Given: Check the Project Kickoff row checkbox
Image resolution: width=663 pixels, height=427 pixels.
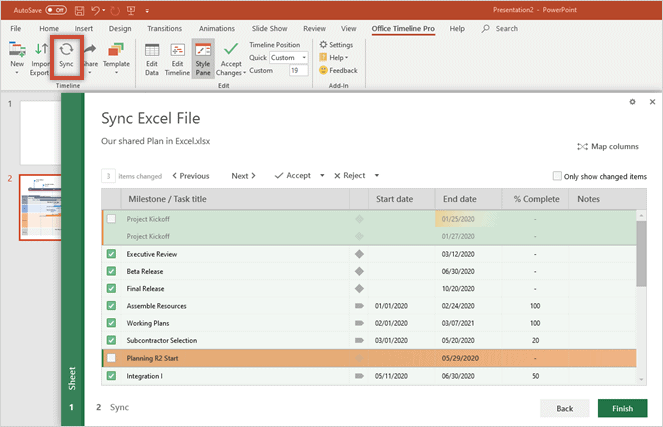Looking at the screenshot, I should 111,219.
